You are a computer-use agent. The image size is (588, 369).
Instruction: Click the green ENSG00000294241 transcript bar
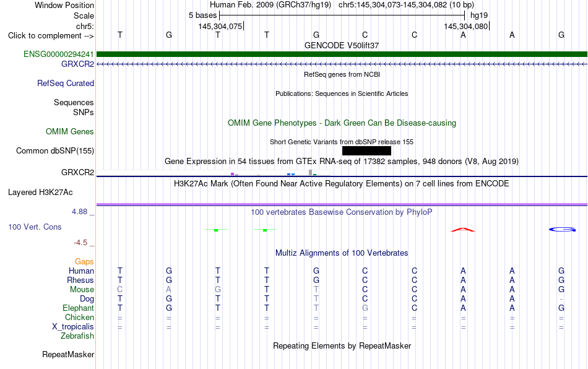click(x=342, y=54)
